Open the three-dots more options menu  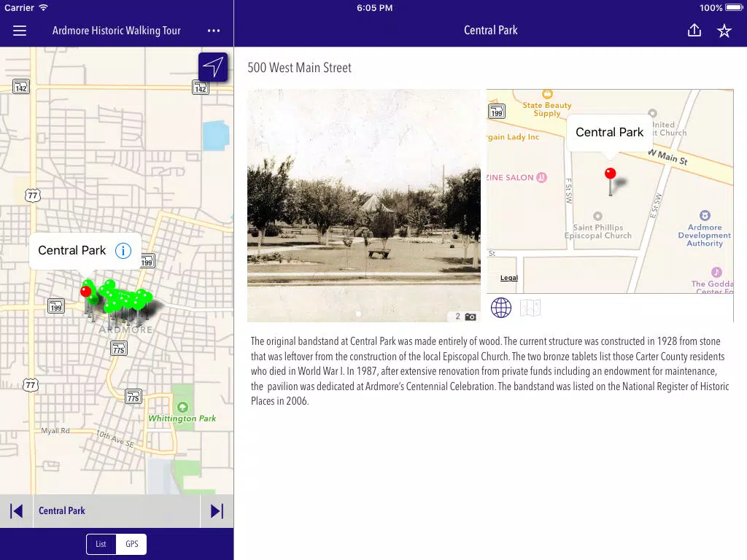214,31
